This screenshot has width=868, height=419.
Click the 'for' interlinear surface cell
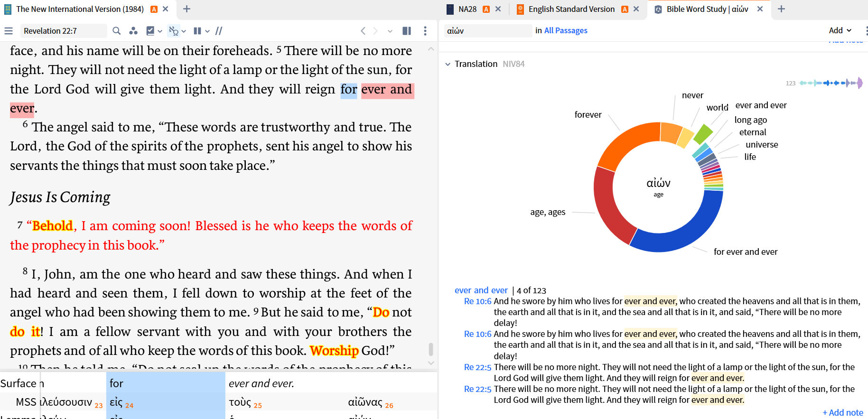point(166,383)
